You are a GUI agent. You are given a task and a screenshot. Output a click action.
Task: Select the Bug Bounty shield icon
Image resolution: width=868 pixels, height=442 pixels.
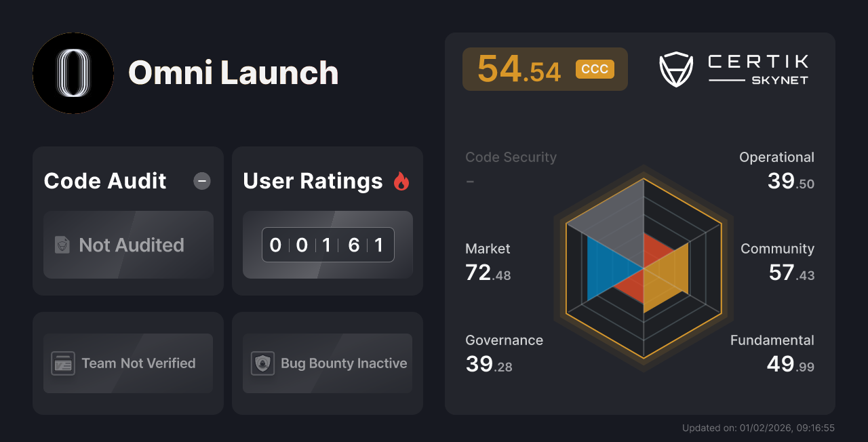pos(264,363)
